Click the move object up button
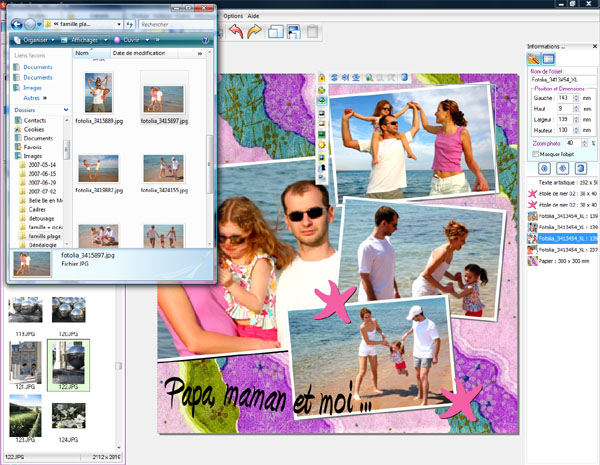 pyautogui.click(x=545, y=168)
